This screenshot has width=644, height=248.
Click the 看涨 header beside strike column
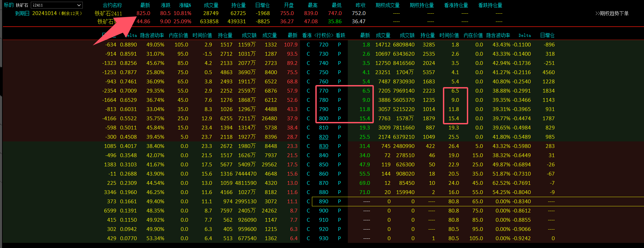coord(307,35)
